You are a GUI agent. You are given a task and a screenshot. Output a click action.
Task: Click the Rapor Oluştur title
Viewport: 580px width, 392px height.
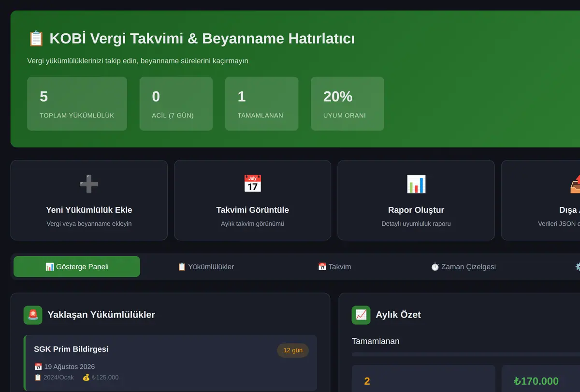[416, 210]
